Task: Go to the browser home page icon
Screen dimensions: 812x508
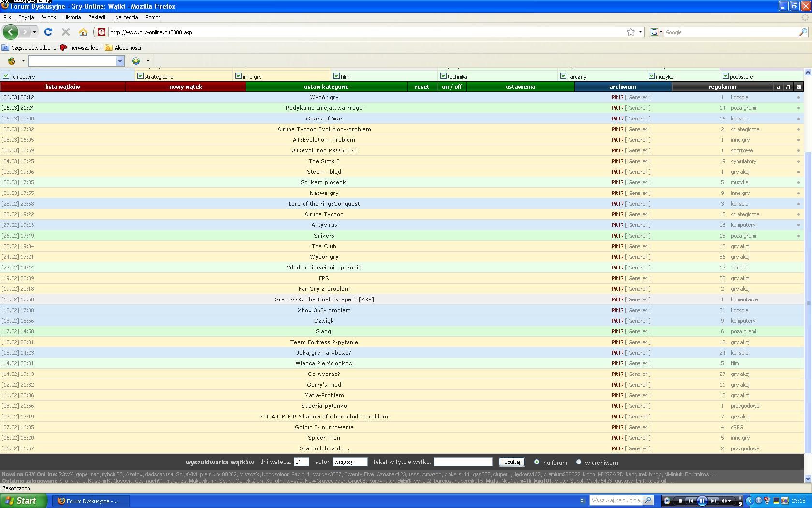Action: [83, 32]
